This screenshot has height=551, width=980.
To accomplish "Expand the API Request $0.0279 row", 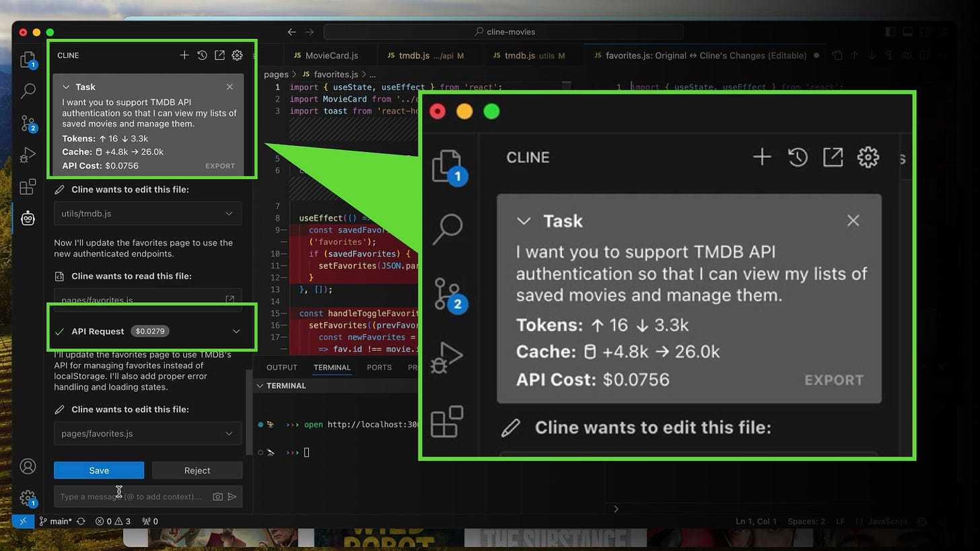I will [x=236, y=331].
